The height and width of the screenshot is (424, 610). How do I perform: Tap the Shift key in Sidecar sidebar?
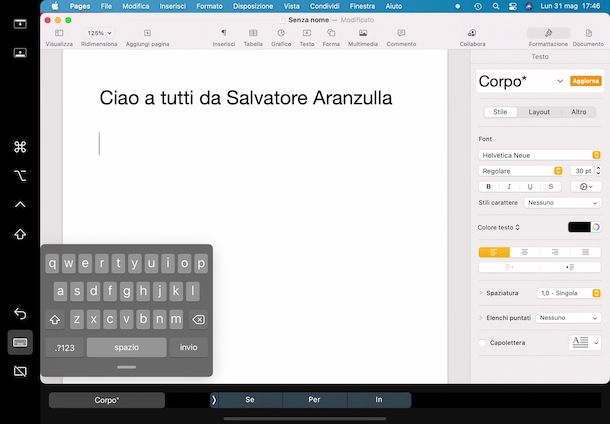pos(20,234)
